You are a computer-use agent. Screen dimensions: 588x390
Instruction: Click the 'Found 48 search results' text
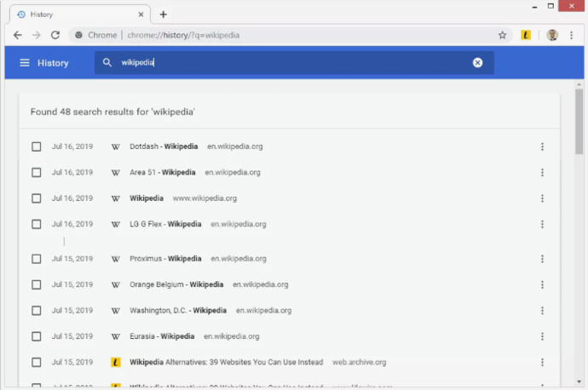click(x=112, y=112)
